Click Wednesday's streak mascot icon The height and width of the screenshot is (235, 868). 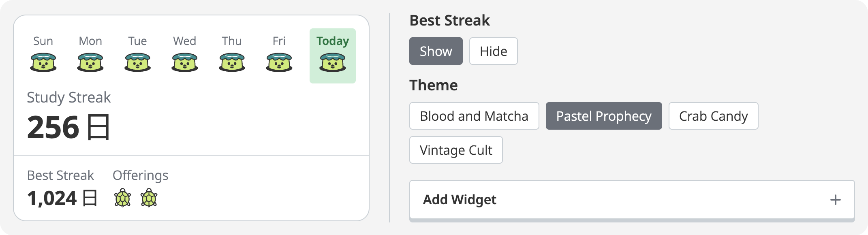point(185,62)
